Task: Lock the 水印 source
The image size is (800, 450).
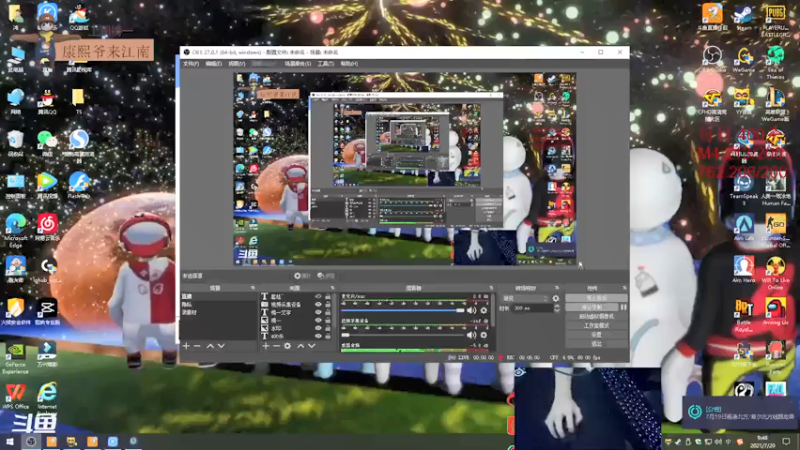Action: click(x=328, y=328)
